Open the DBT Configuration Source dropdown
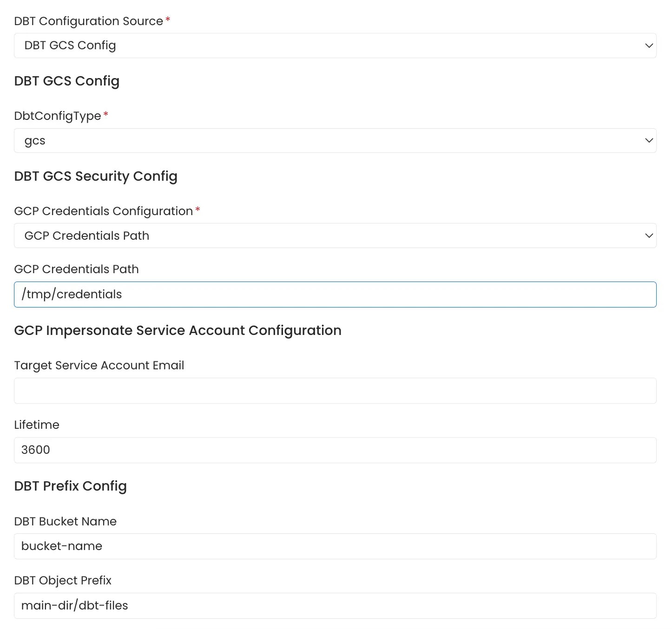The image size is (672, 629). click(x=335, y=45)
